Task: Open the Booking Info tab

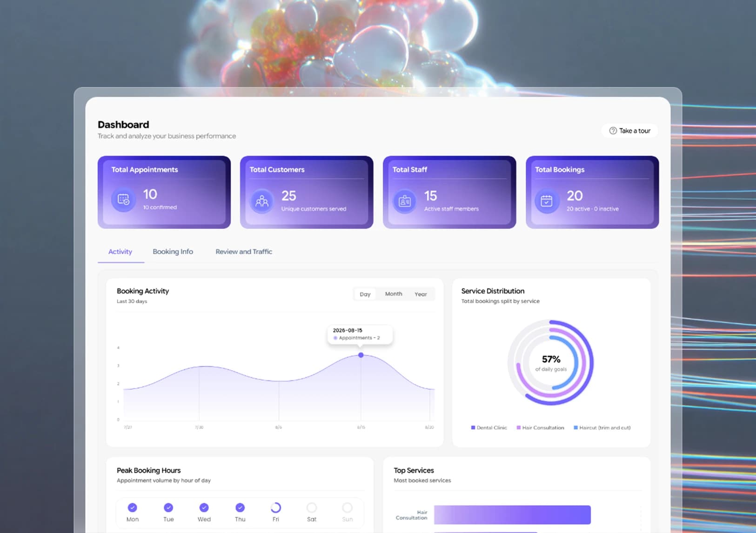Action: click(173, 252)
